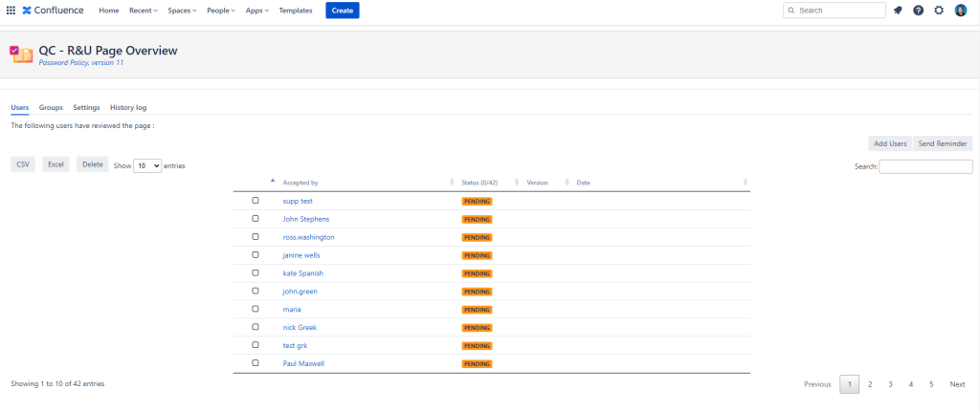Select the John Stephens row checkbox

[256, 219]
